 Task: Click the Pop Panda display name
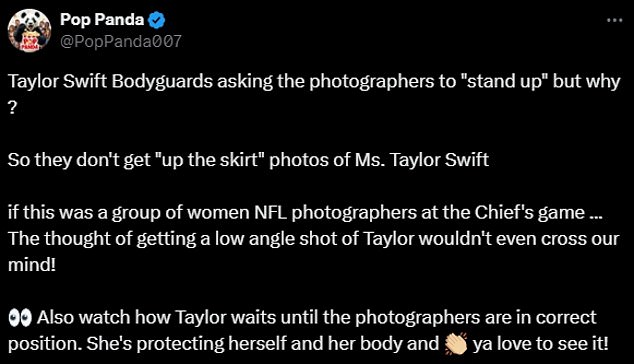coord(102,19)
